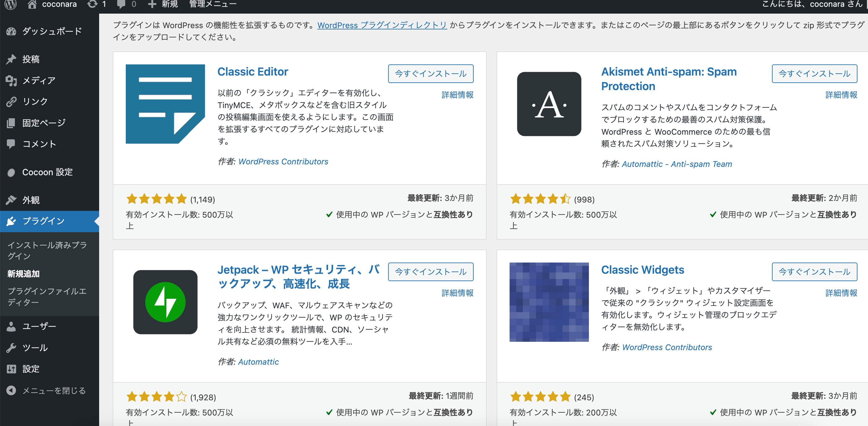Click the WordPress logo in admin bar
Screen dimensions: 868x426
click(11, 4)
